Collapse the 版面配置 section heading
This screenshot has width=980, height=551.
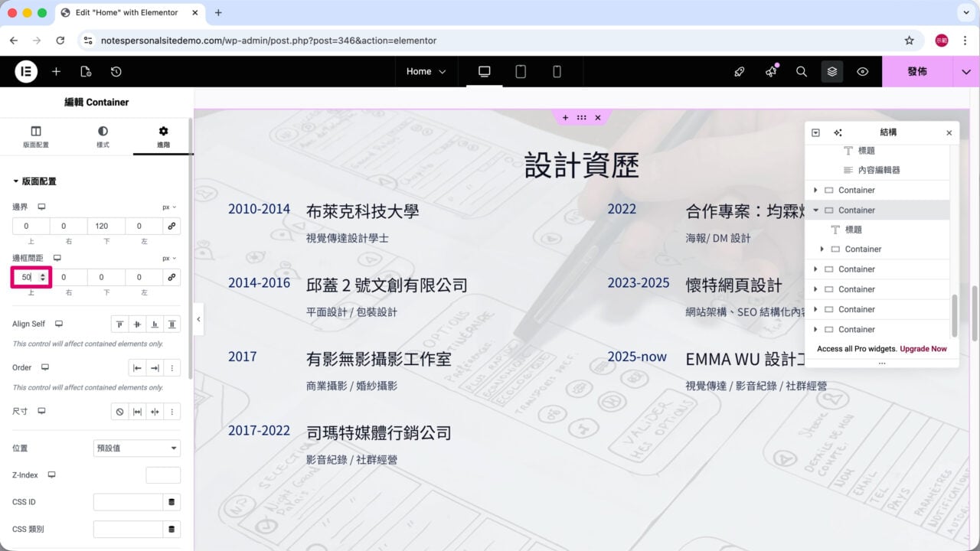(34, 181)
